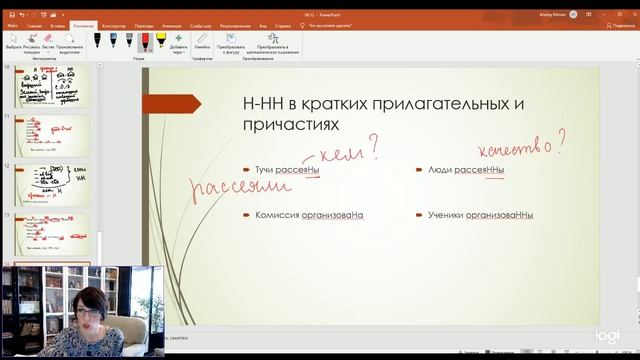The height and width of the screenshot is (360, 640).
Task: Select slide 11 thumbnail
Action: point(52,136)
